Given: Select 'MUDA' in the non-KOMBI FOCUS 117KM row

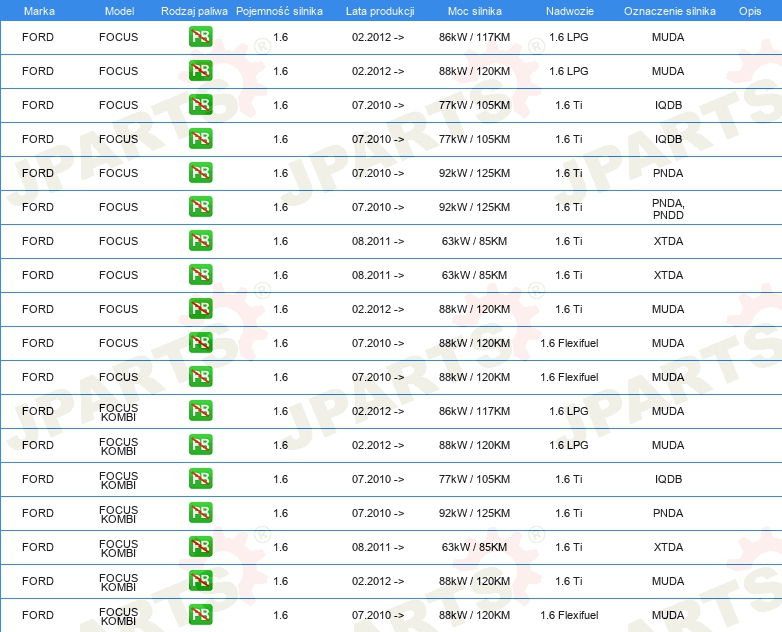Looking at the screenshot, I should tap(668, 37).
